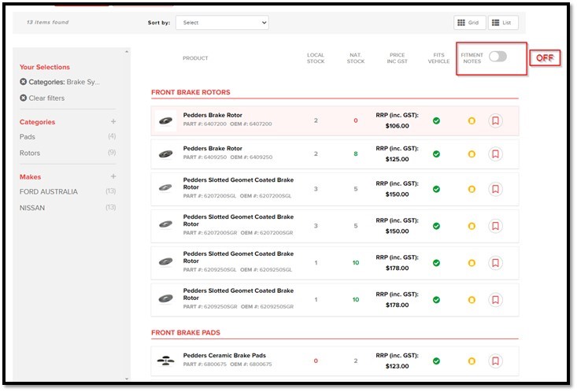Click the FRONT BRAKE PADS heading
The image size is (577, 392).
[186, 332]
